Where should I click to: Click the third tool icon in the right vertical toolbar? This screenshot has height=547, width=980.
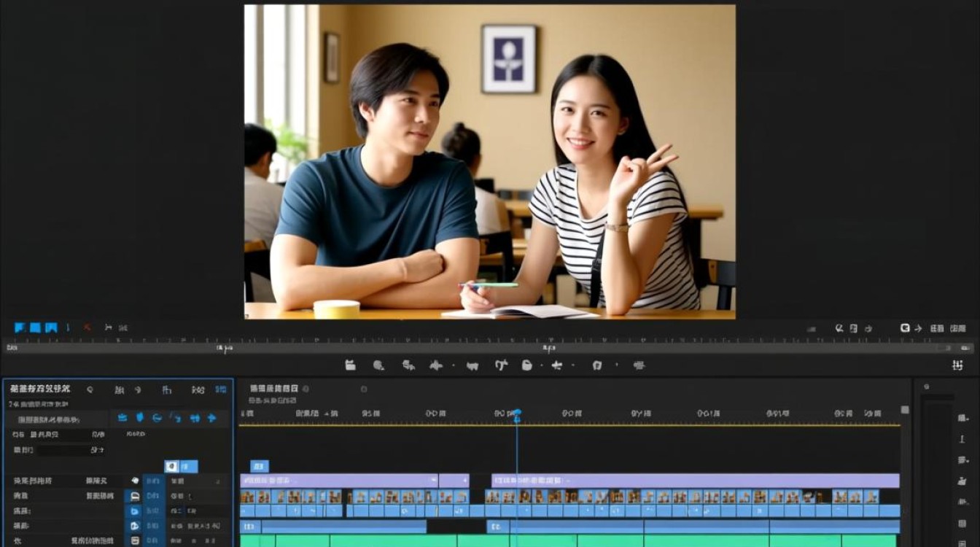963,460
